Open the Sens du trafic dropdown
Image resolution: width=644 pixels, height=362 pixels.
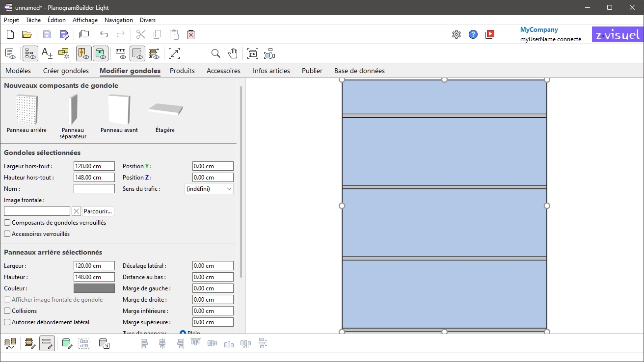209,189
